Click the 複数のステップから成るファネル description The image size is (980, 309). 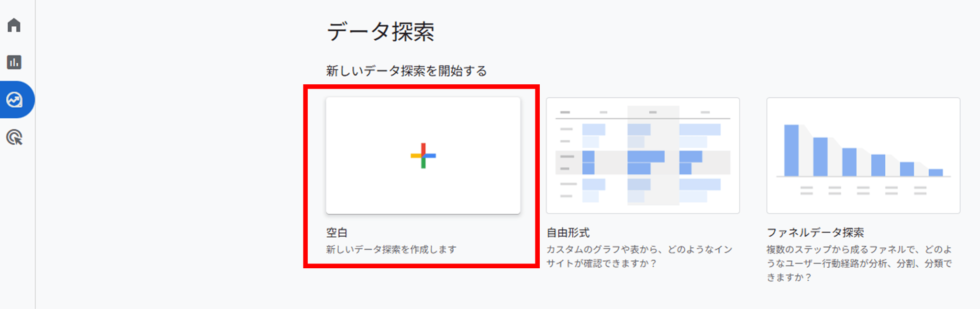point(859,263)
